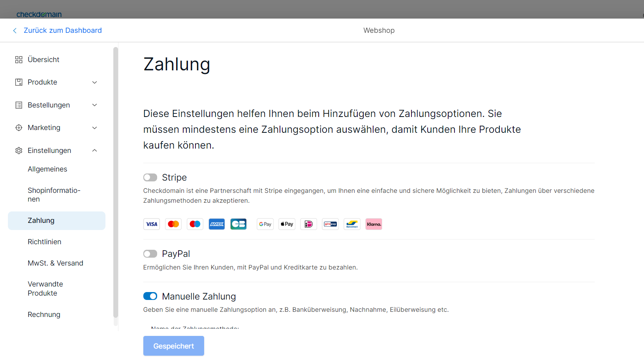Enable the Stripe payment toggle

(x=150, y=177)
